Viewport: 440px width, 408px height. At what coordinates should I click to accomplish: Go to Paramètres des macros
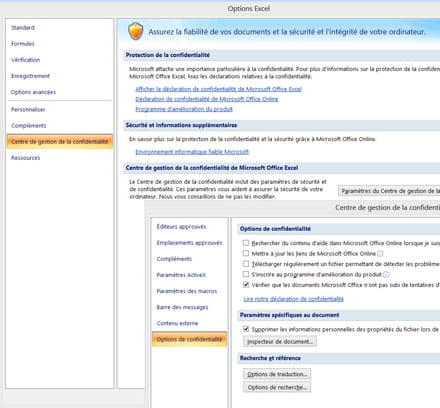(x=187, y=291)
